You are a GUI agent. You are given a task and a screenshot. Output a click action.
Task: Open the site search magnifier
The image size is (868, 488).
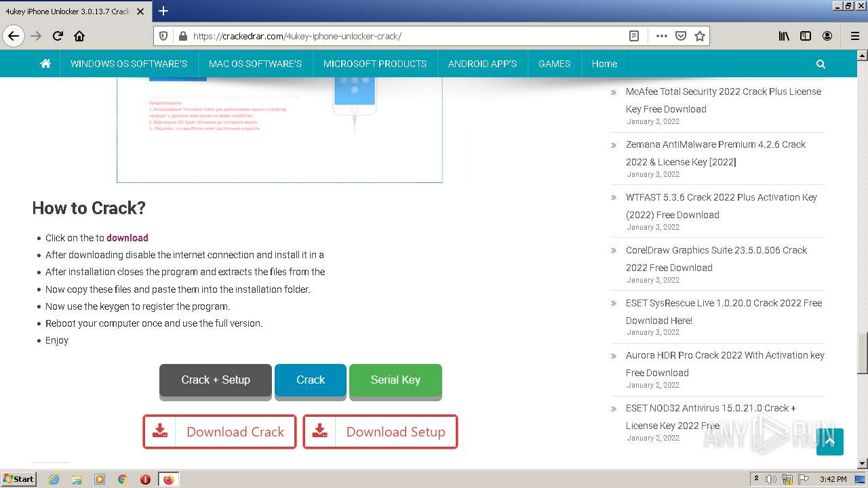pos(821,64)
